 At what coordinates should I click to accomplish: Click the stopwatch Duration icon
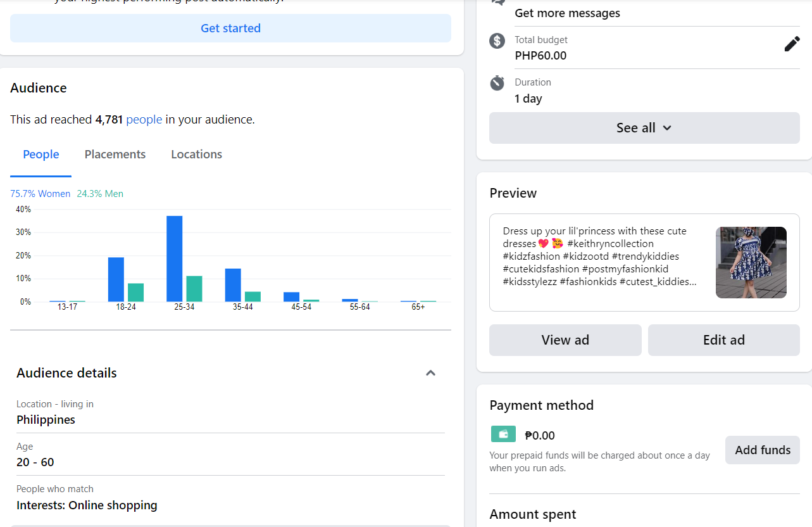pyautogui.click(x=497, y=83)
